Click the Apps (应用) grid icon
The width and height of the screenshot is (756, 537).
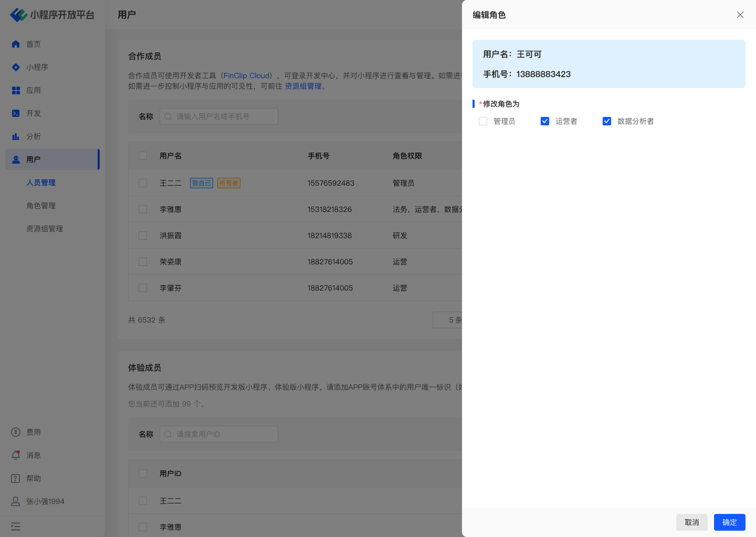pos(16,90)
